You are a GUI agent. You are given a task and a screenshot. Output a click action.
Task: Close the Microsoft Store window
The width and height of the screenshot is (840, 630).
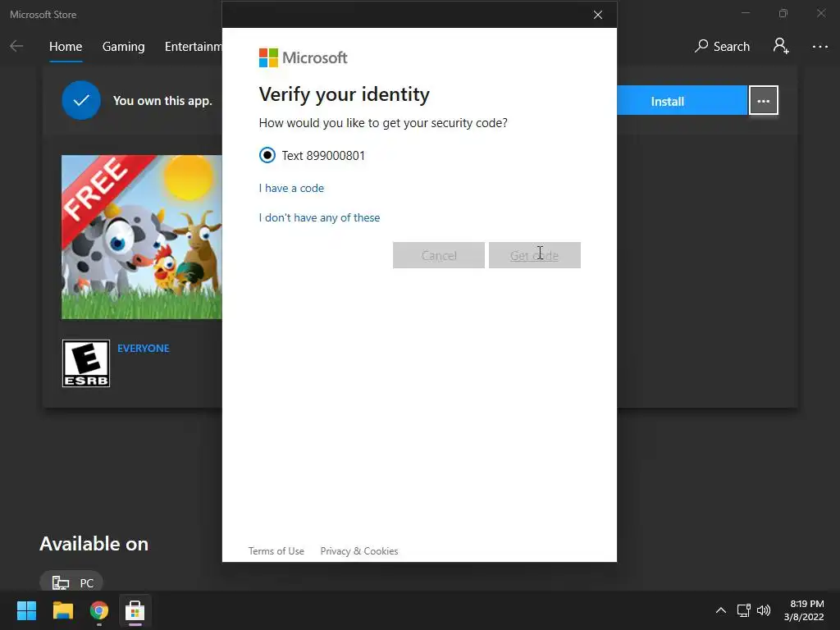pyautogui.click(x=821, y=13)
